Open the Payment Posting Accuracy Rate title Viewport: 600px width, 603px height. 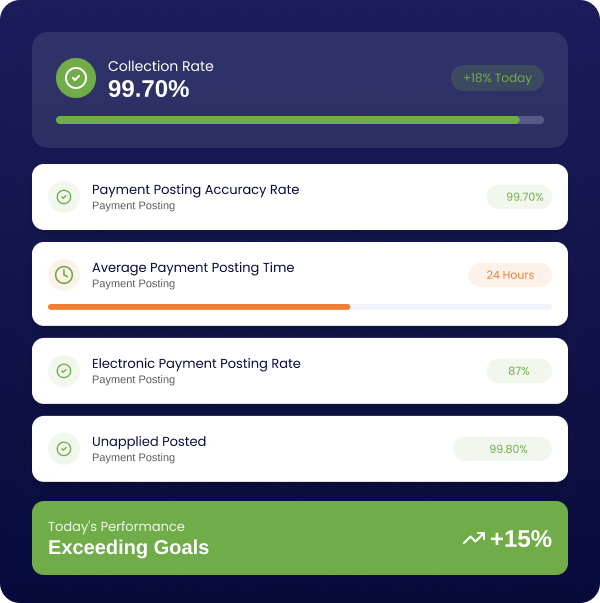pyautogui.click(x=195, y=189)
